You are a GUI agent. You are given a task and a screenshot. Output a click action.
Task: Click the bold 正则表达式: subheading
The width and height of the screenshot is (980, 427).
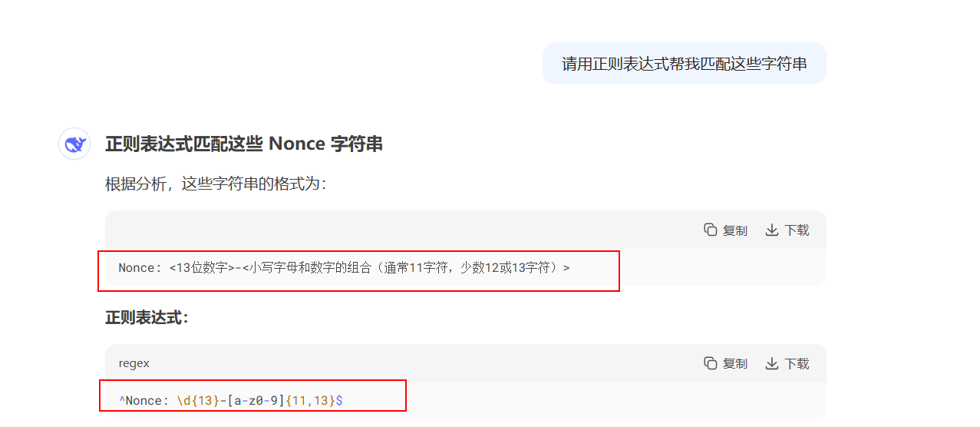(x=147, y=318)
